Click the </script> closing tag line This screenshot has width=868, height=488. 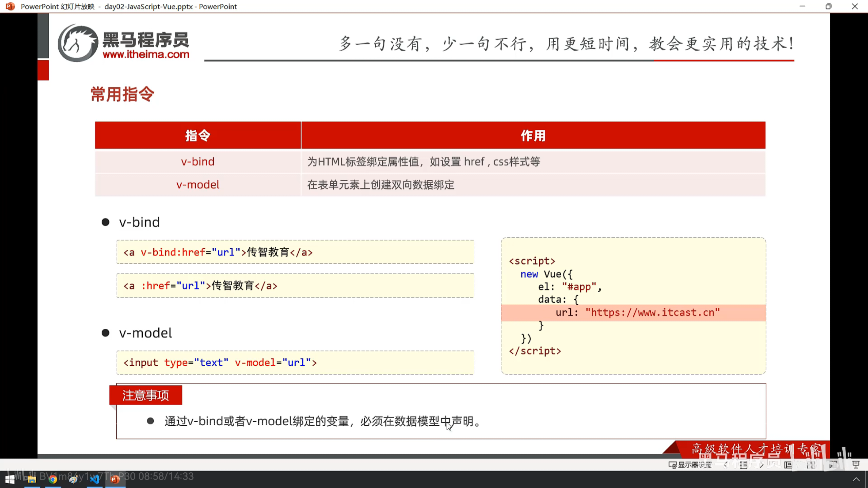point(535,351)
